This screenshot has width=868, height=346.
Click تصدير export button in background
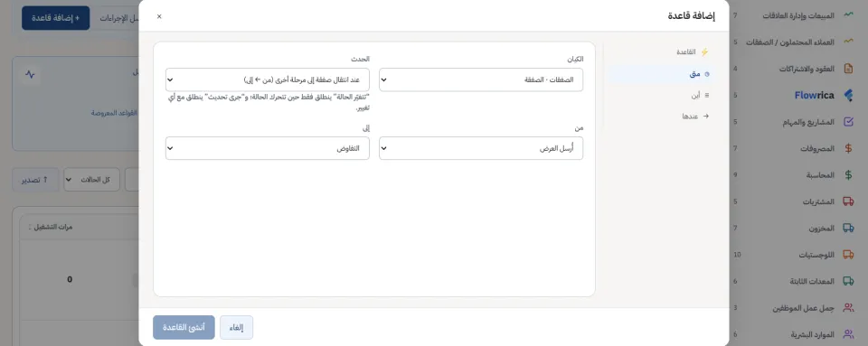point(35,180)
